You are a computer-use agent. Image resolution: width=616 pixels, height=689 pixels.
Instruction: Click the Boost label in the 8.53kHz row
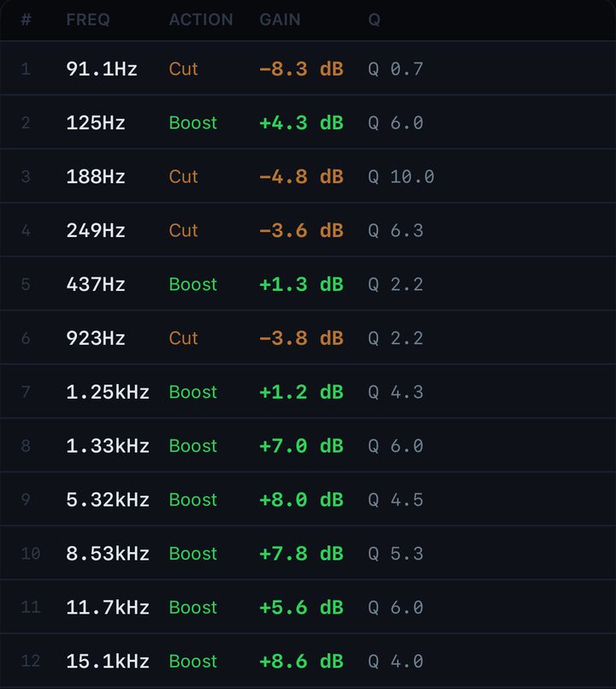[x=192, y=554]
